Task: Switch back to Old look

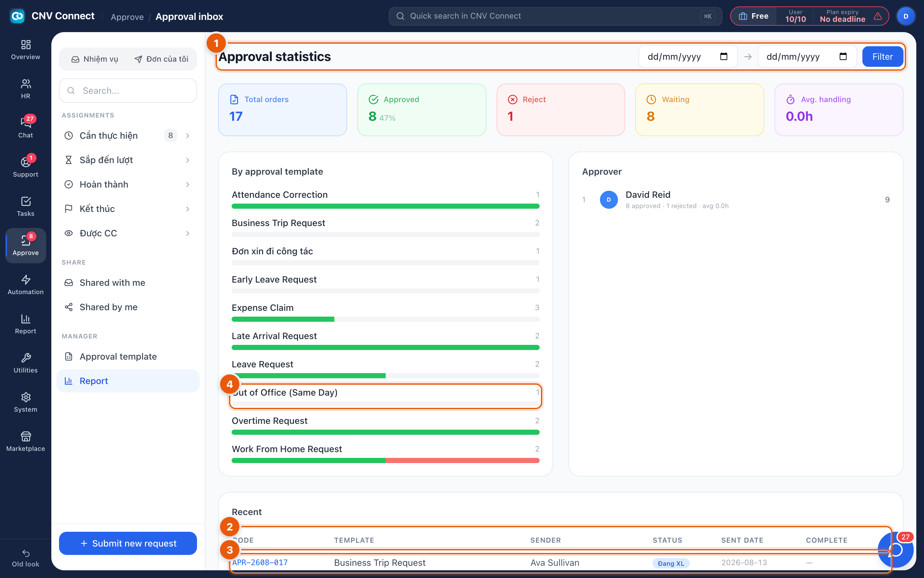Action: tap(26, 558)
